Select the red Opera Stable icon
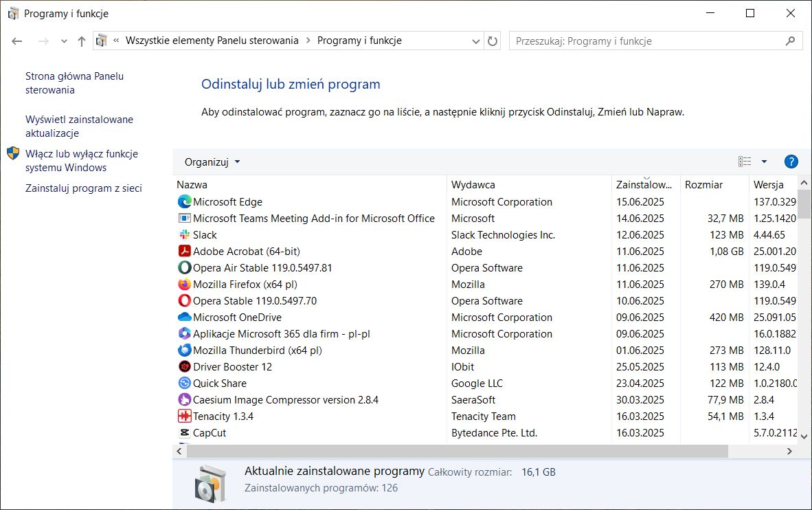This screenshot has width=812, height=510. (184, 300)
